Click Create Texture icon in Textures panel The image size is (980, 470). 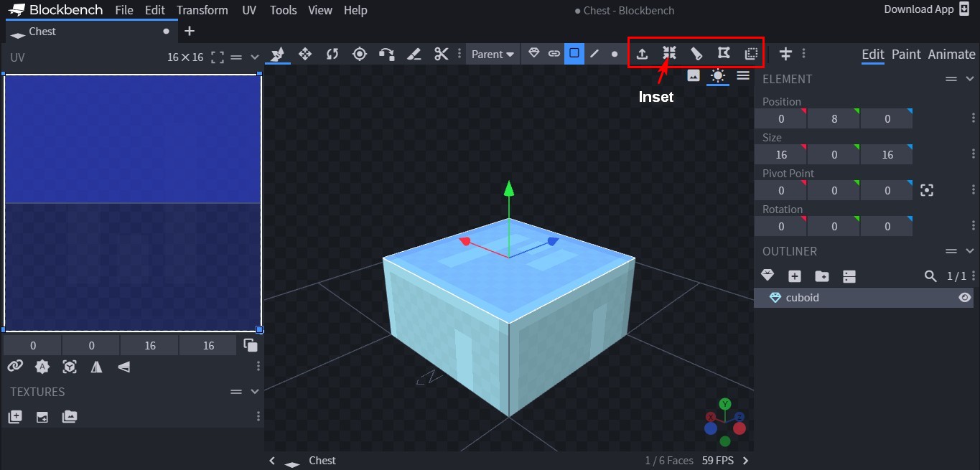coord(15,416)
